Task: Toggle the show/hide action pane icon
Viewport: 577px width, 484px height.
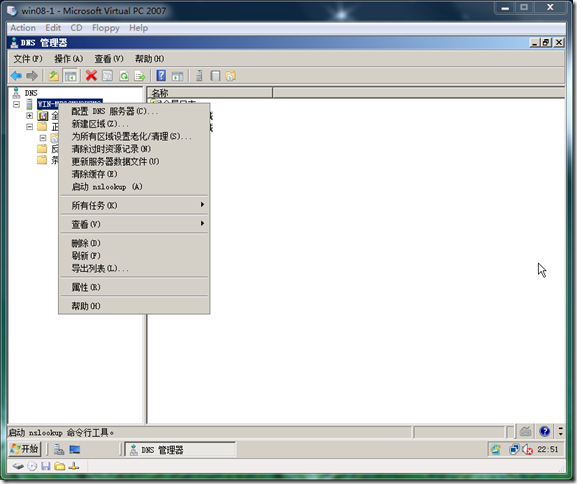Action: [178, 76]
